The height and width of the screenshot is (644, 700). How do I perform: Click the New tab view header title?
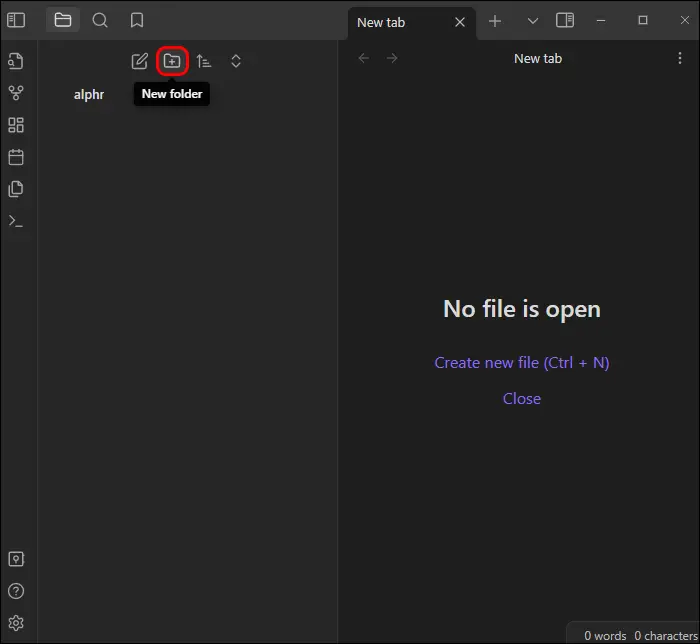[x=538, y=58]
